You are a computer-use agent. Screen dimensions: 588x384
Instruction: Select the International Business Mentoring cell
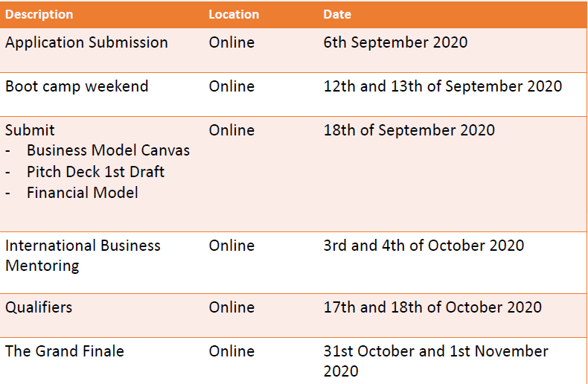[x=83, y=255]
